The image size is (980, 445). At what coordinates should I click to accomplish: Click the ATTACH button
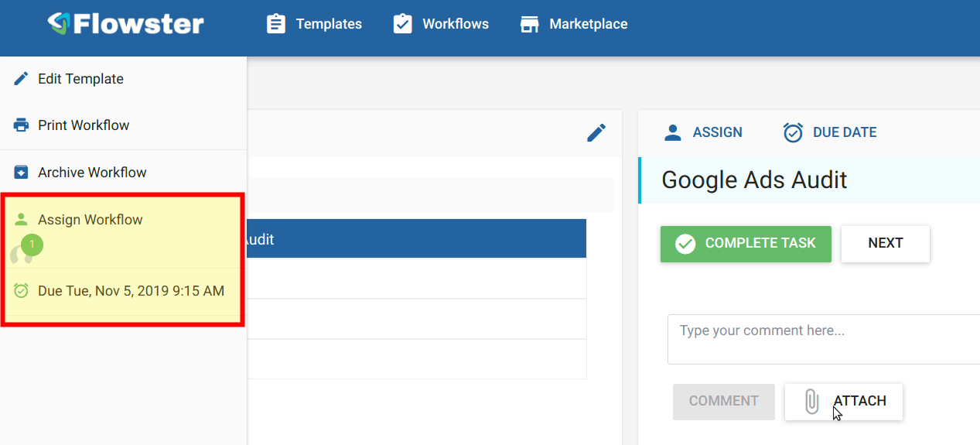(x=844, y=402)
